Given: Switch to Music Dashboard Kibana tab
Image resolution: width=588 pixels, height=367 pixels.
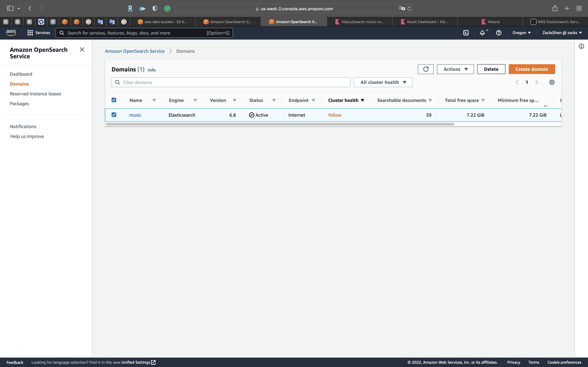Looking at the screenshot, I should pos(425,22).
